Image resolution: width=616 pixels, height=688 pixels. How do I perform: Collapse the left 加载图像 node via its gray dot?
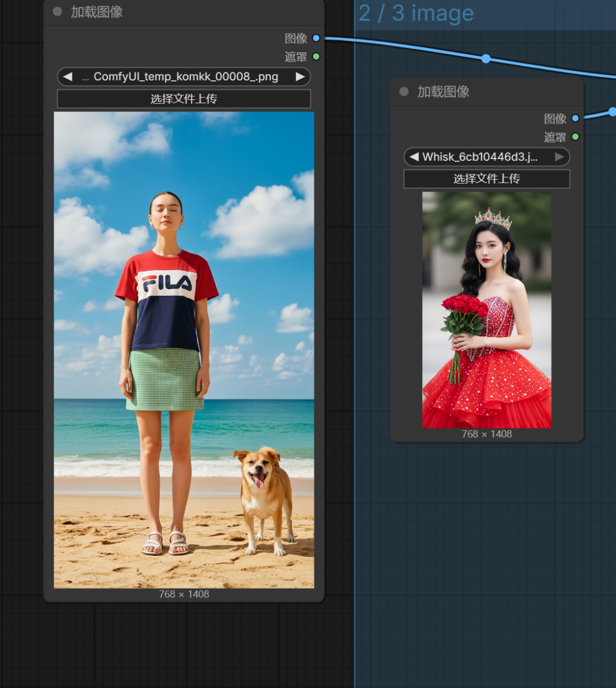(x=57, y=11)
